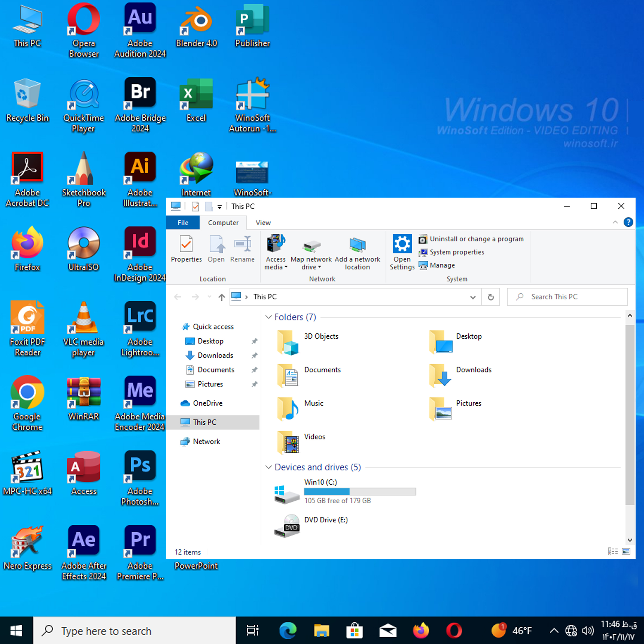Select the VLC media player shortcut
Viewport: 644px width, 644px height.
pyautogui.click(x=83, y=328)
